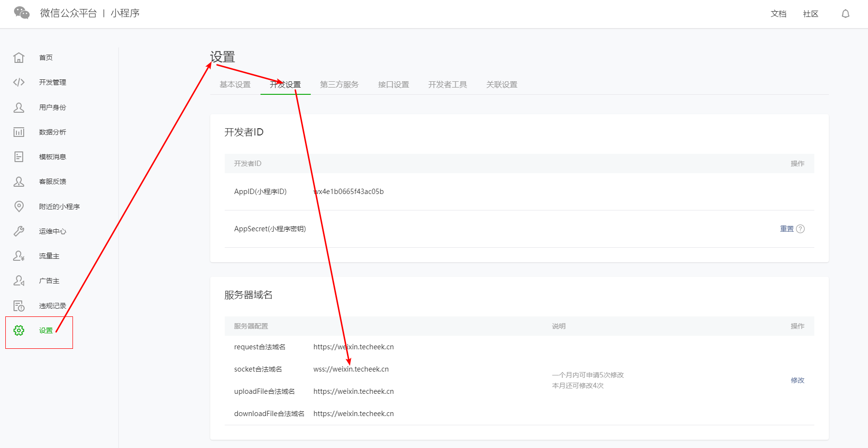Open the 接口设置 tab
The image size is (868, 448).
[393, 85]
